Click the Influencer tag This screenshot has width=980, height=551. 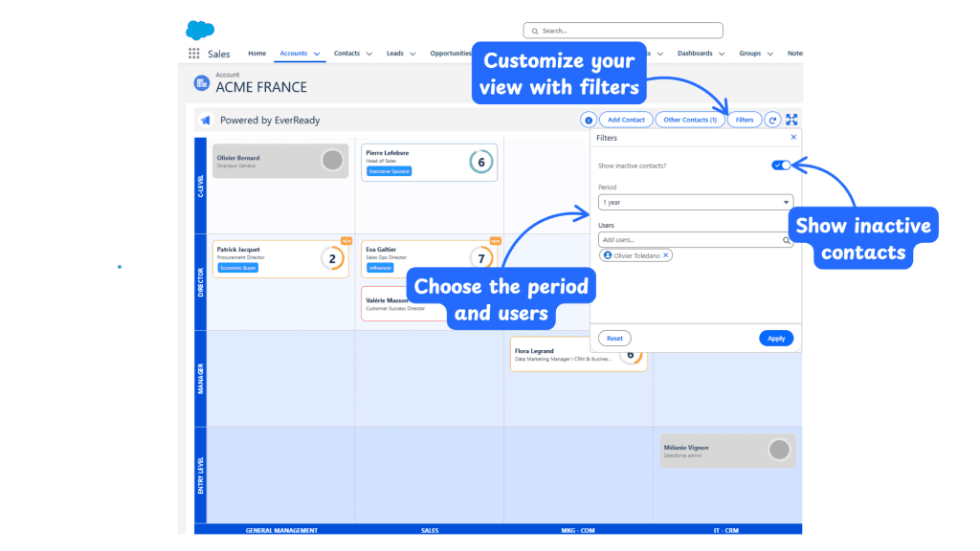tap(380, 268)
